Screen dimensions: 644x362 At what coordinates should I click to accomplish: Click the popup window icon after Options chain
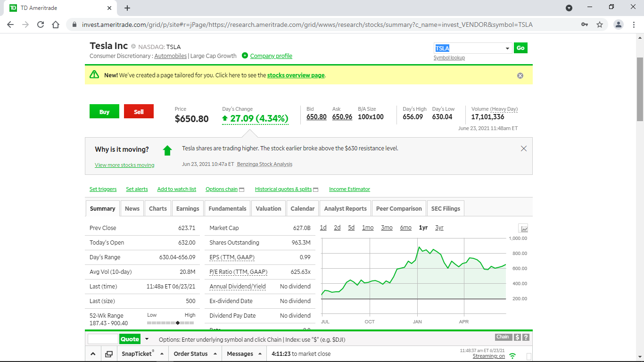pyautogui.click(x=242, y=189)
